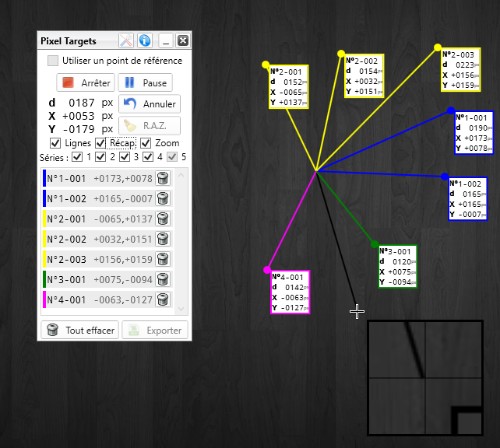Delete target N°1-002 with its trash icon
500x448 pixels.
163,199
